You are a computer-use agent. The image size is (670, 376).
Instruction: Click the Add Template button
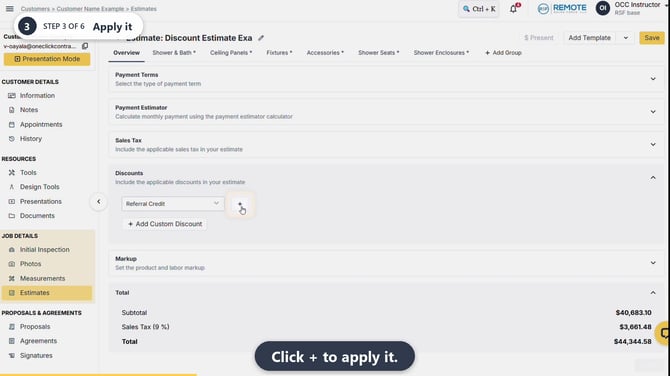[590, 38]
